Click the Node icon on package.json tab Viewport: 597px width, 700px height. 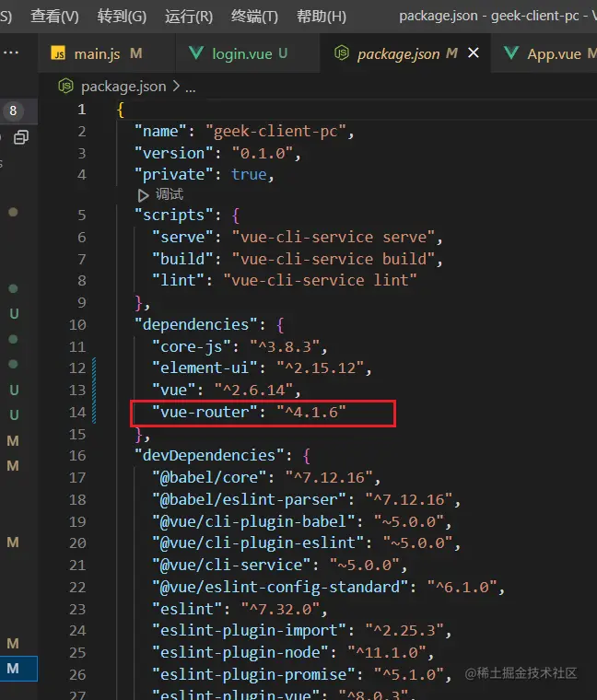342,53
